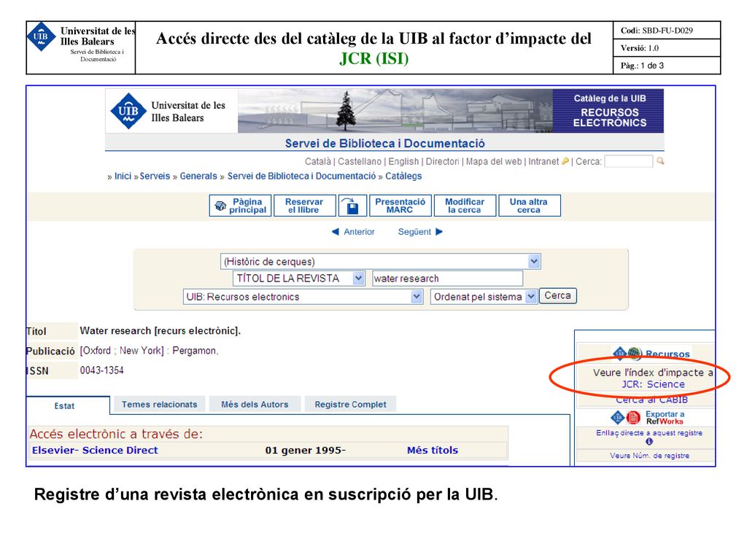The height and width of the screenshot is (560, 747).
Task: Click the Una altra cerca button
Action: tap(530, 206)
